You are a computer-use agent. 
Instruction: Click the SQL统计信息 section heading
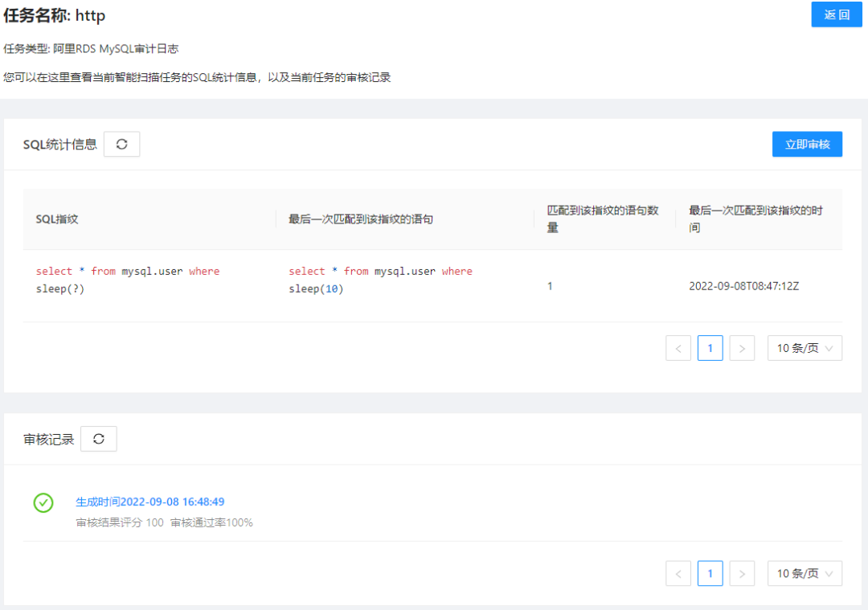(59, 145)
